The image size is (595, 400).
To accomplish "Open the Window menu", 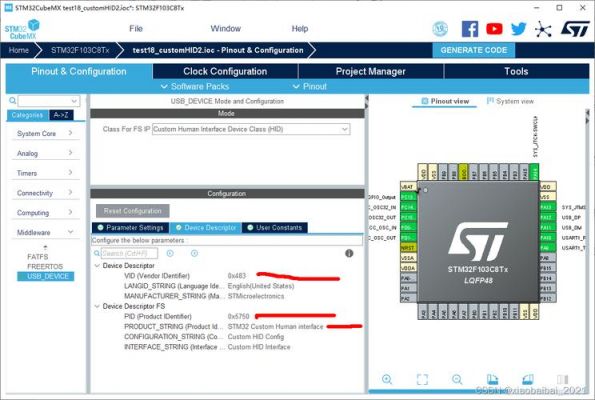I will click(x=225, y=28).
